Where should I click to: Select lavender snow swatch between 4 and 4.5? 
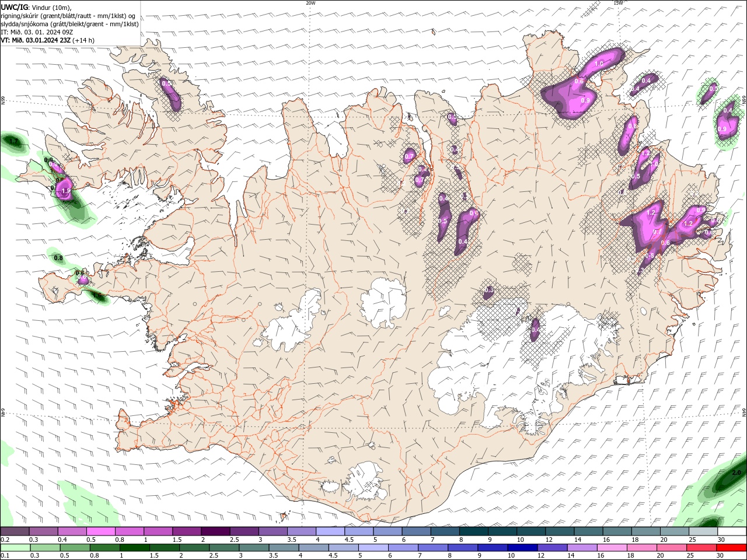330,531
